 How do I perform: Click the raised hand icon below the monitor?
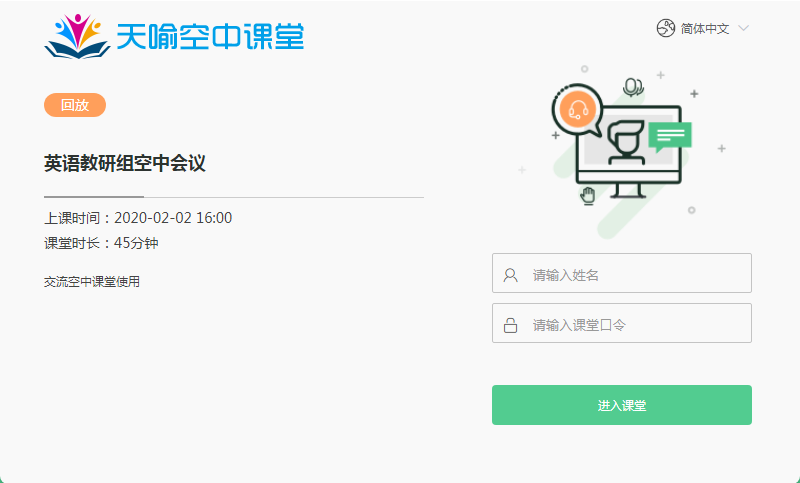click(588, 196)
